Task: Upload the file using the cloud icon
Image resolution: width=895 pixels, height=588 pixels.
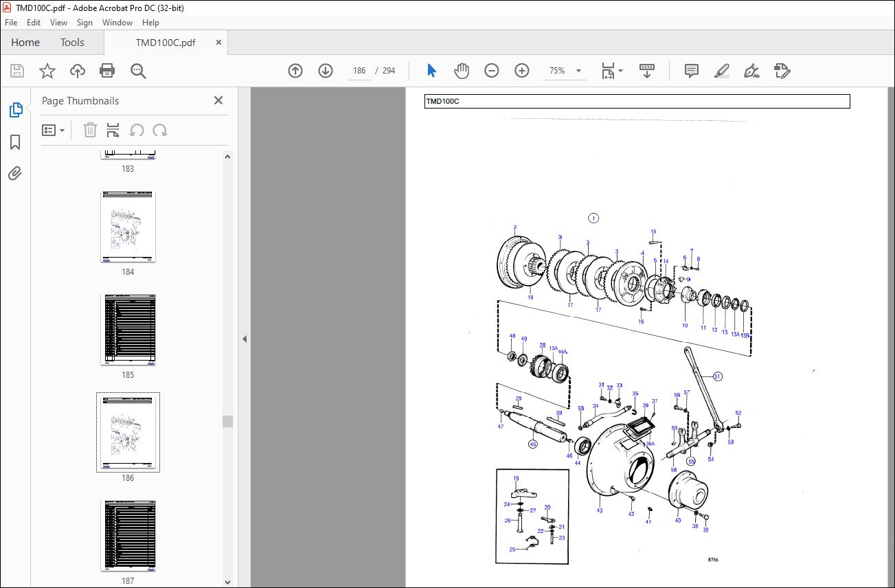Action: [x=78, y=71]
